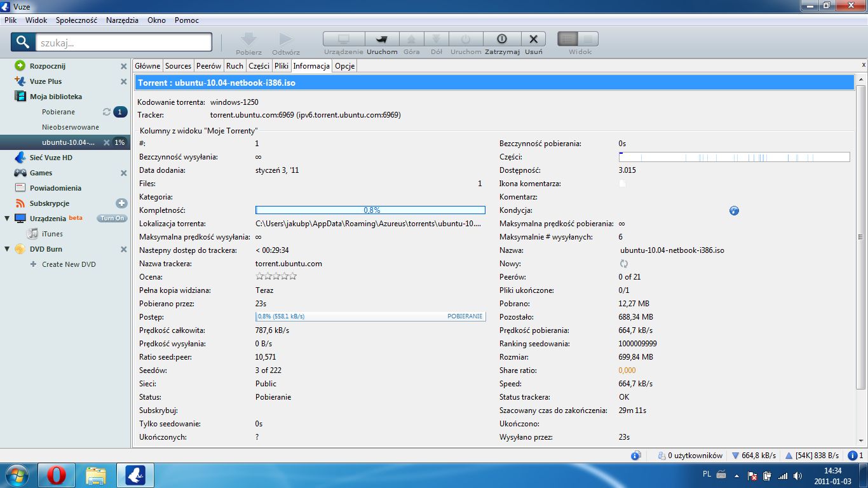Image resolution: width=868 pixels, height=488 pixels.
Task: Click the Pobierz download arrow icon
Action: (x=248, y=39)
